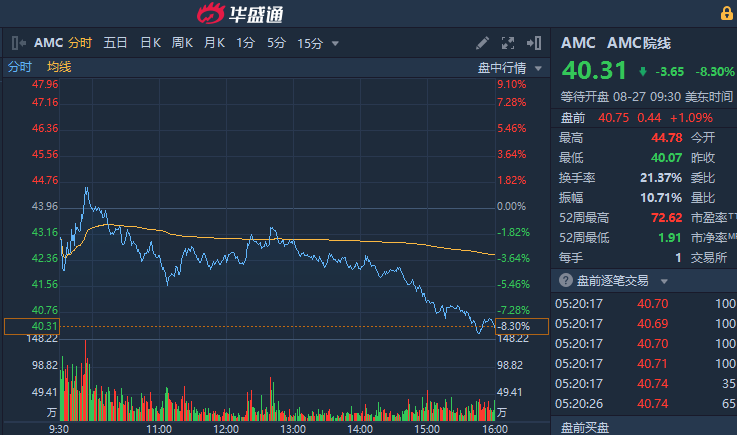The image size is (737, 435).
Task: Click the 华盛通 logo icon
Action: 213,14
